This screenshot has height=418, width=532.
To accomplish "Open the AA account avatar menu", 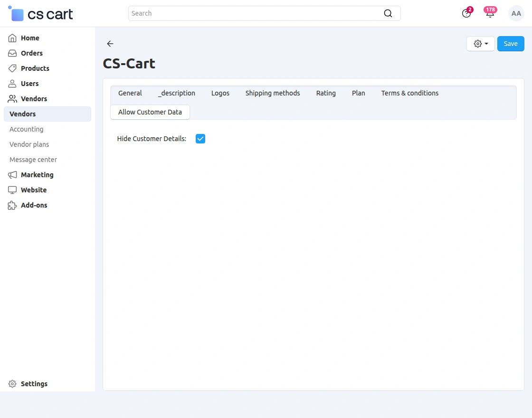I will [516, 13].
